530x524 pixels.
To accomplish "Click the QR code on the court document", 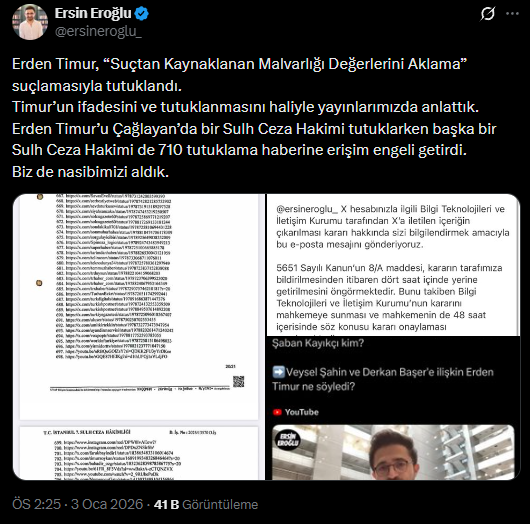I will coord(239,381).
